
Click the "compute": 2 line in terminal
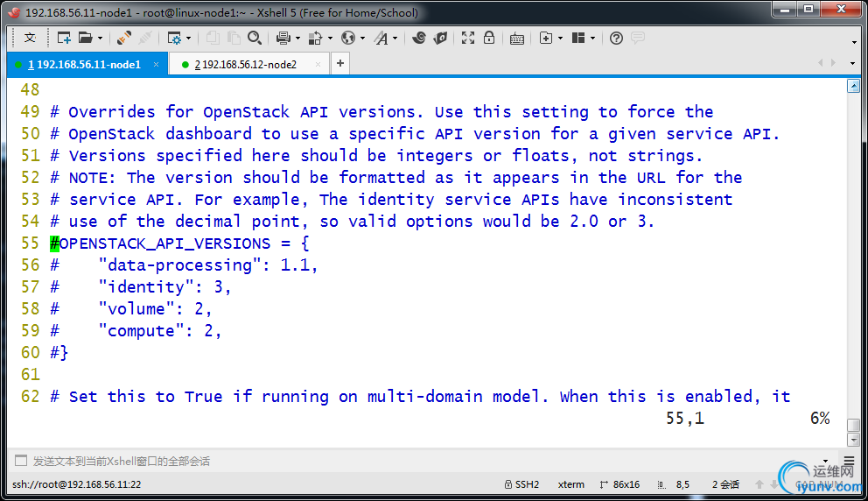tap(136, 331)
